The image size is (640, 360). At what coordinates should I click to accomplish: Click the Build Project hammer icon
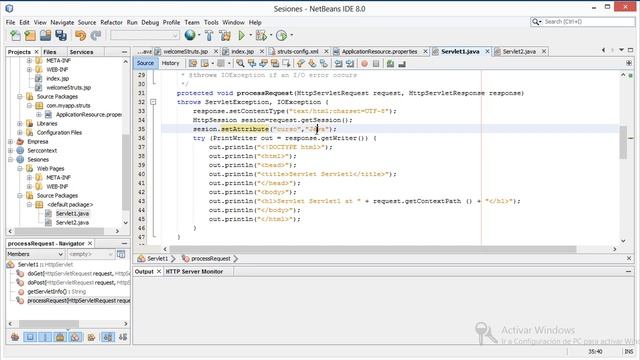click(209, 36)
